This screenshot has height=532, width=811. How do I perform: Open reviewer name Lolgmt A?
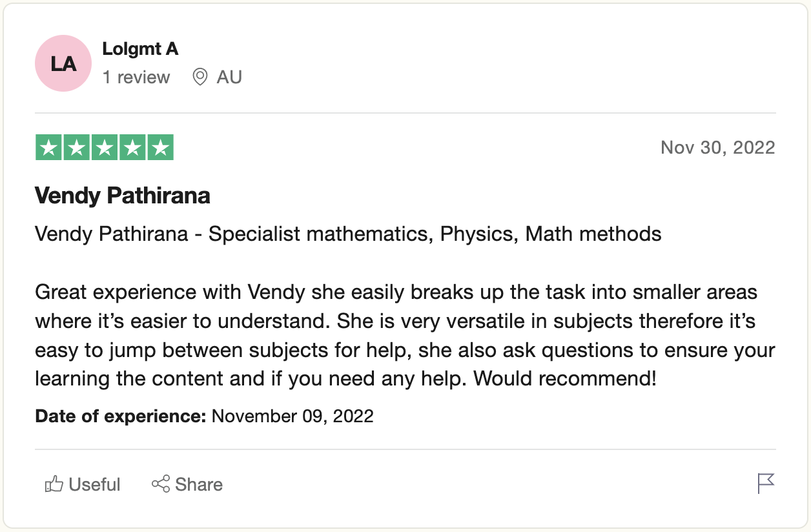point(140,49)
